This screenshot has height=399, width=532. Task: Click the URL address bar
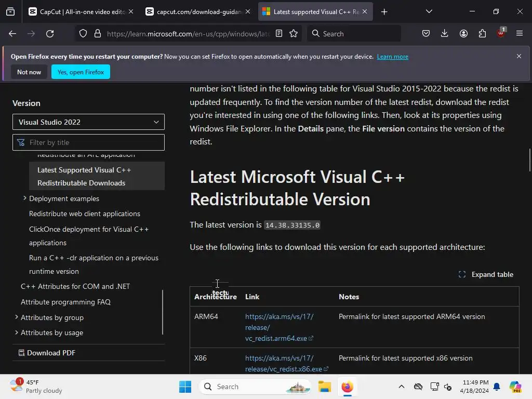pos(188,34)
